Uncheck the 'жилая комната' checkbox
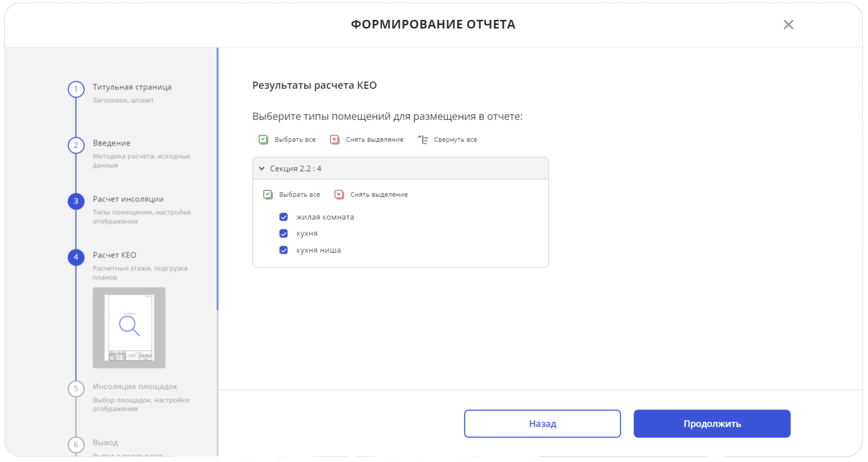Image resolution: width=868 pixels, height=462 pixels. [284, 217]
